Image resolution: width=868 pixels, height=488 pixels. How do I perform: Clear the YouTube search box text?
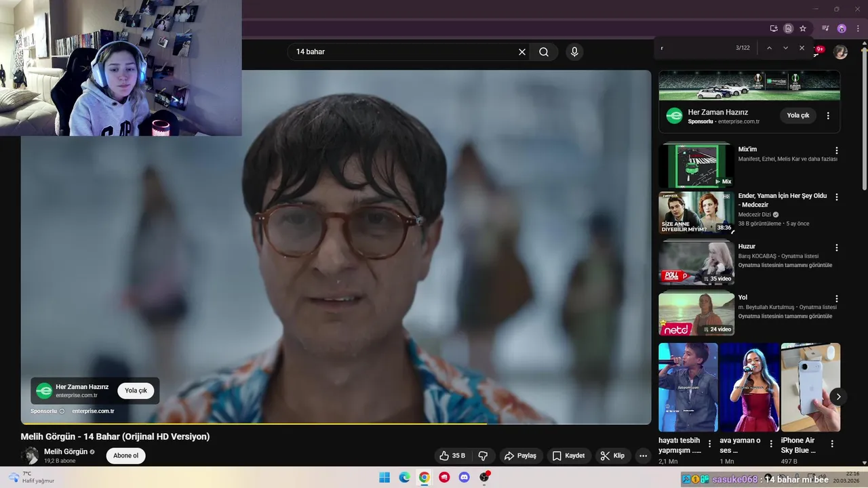coord(522,52)
